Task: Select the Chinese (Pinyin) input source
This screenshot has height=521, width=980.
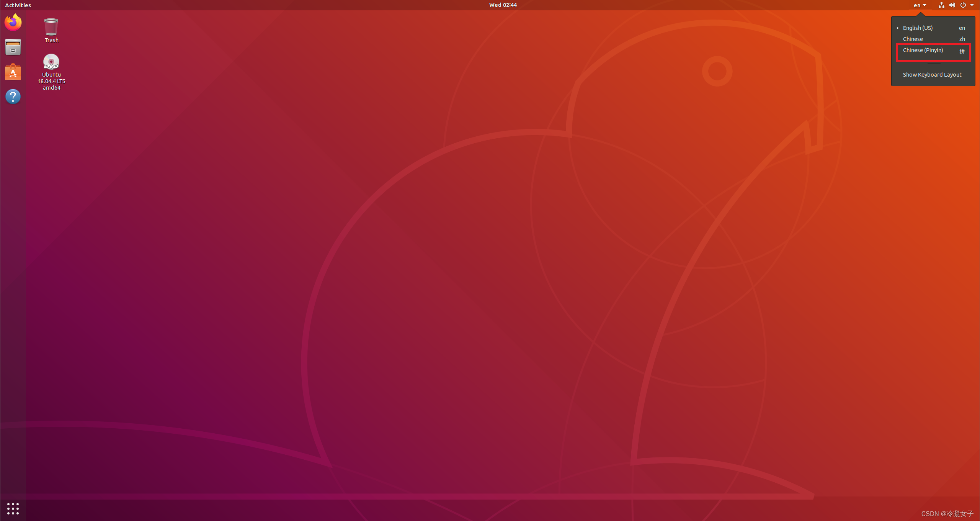Action: point(923,50)
